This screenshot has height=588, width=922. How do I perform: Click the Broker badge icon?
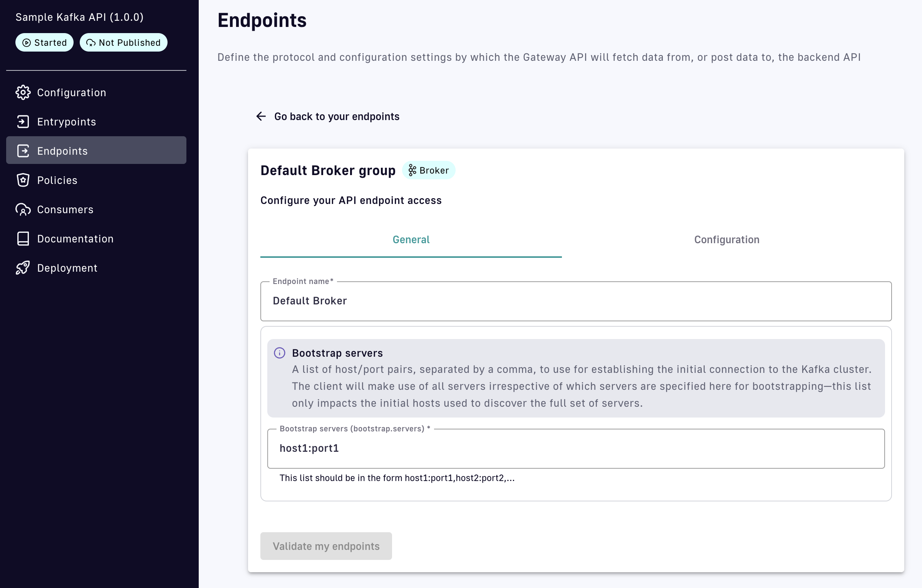click(412, 170)
